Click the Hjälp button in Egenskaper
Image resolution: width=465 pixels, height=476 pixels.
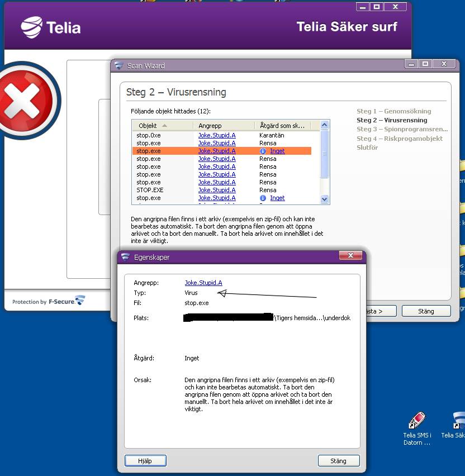point(145,461)
